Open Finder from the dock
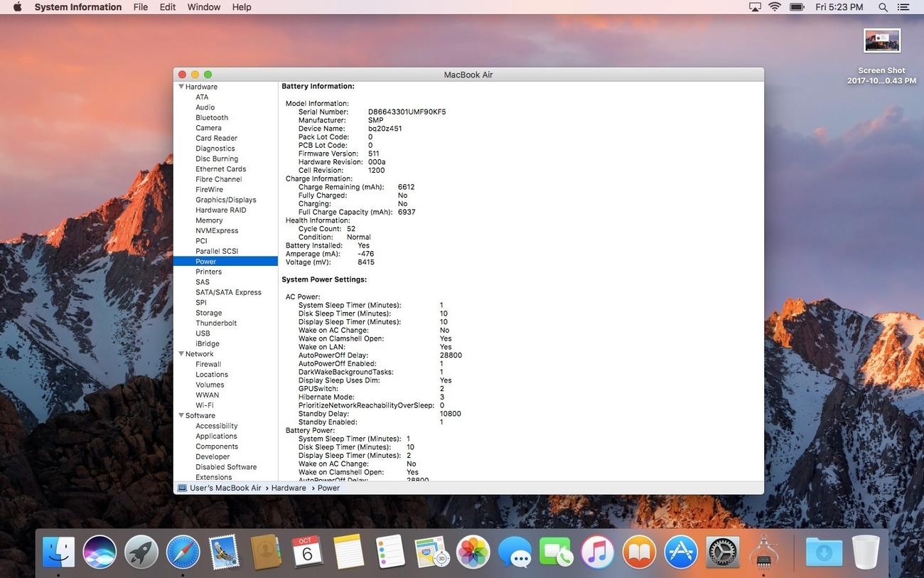Screen dimensions: 924x578 point(58,552)
